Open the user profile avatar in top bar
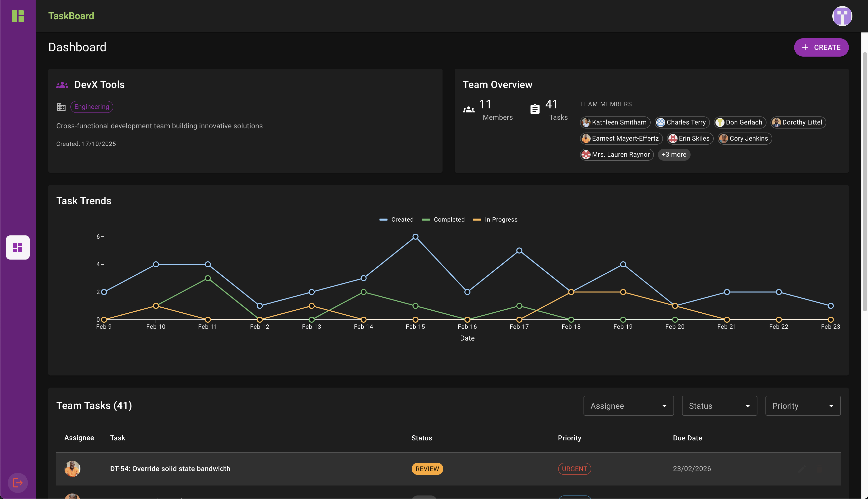 pyautogui.click(x=842, y=16)
